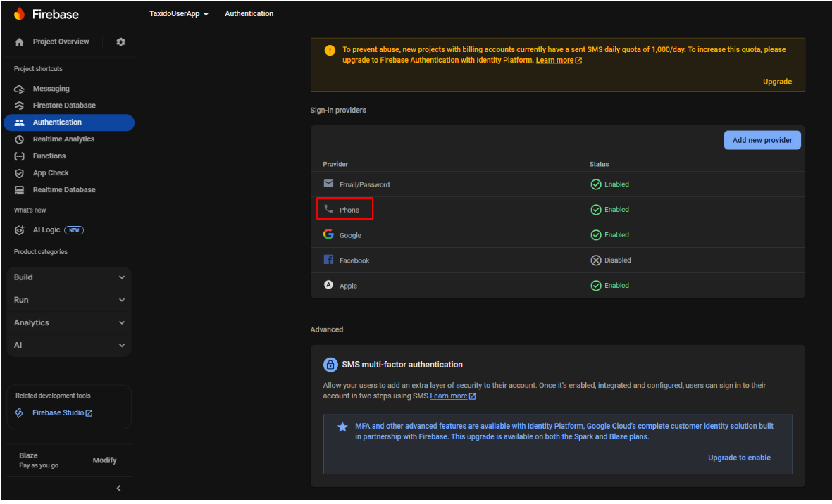Image resolution: width=832 pixels, height=504 pixels.
Task: Collapse the sidebar with the chevron arrow
Action: (118, 488)
